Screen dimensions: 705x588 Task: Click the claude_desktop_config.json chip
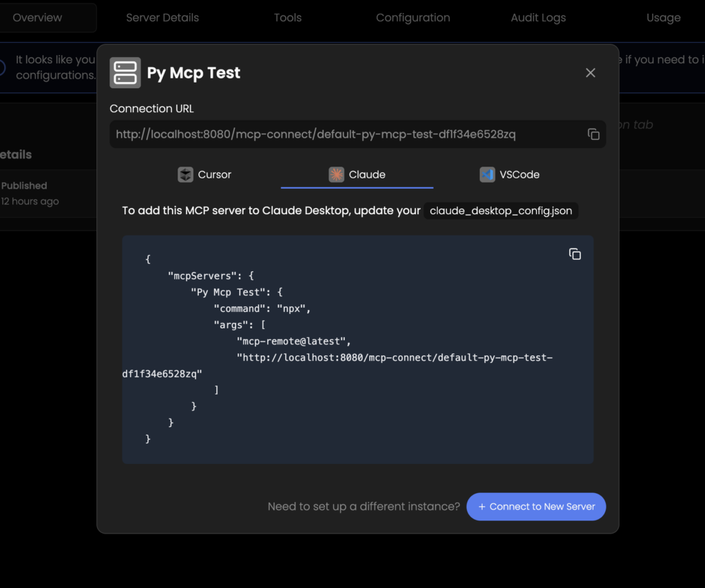point(501,211)
